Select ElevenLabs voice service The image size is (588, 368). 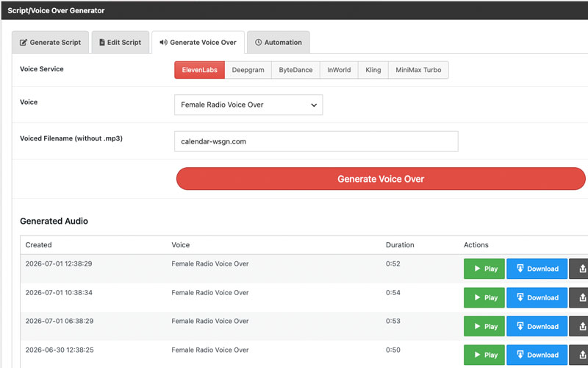point(199,70)
